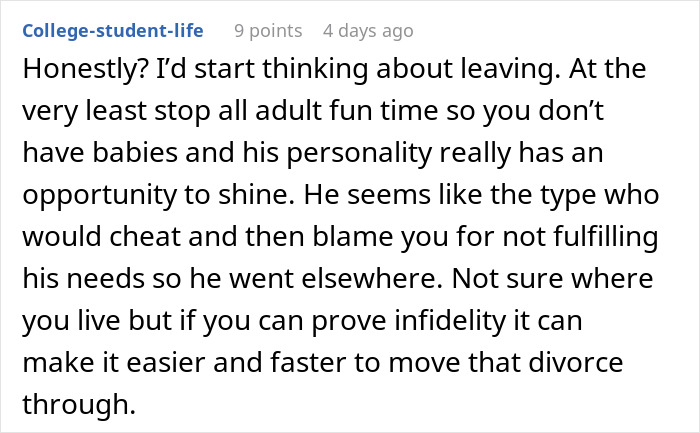Click the phrase Not sure where

pos(553,278)
